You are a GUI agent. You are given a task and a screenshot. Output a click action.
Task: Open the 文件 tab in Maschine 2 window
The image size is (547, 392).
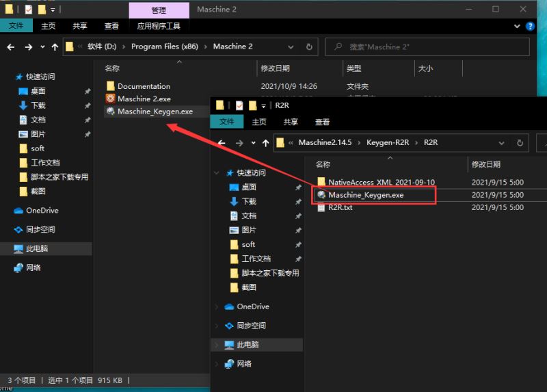(16, 25)
